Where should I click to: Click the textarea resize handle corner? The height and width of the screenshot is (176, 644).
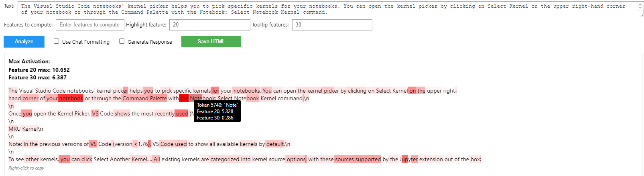click(x=641, y=14)
